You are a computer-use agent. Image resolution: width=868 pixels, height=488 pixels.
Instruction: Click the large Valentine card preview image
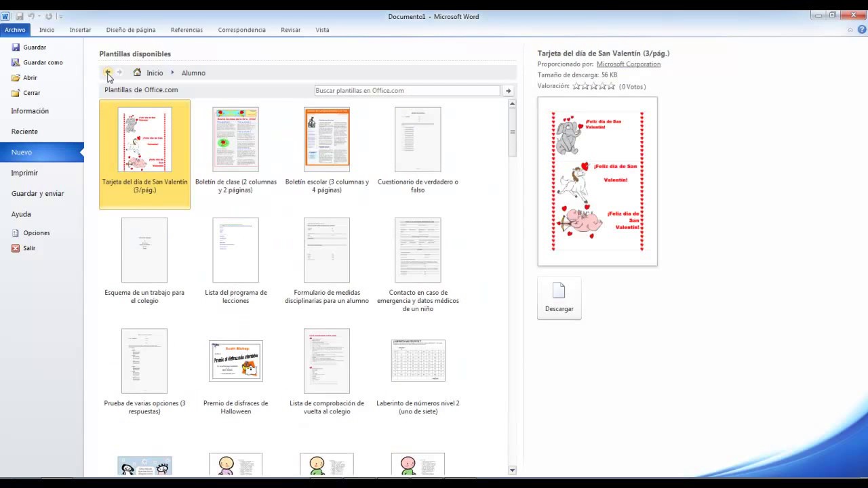[597, 182]
